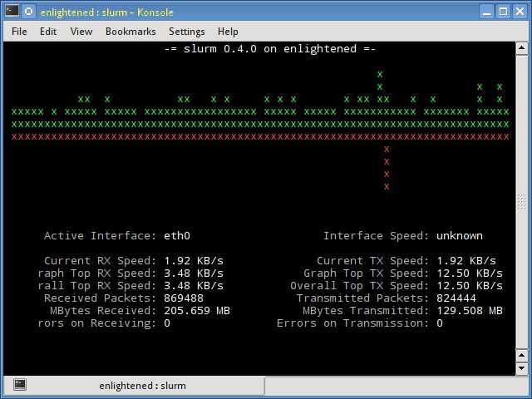Click the up arrow at scrollbar bottom
This screenshot has width=532, height=399.
[x=521, y=356]
